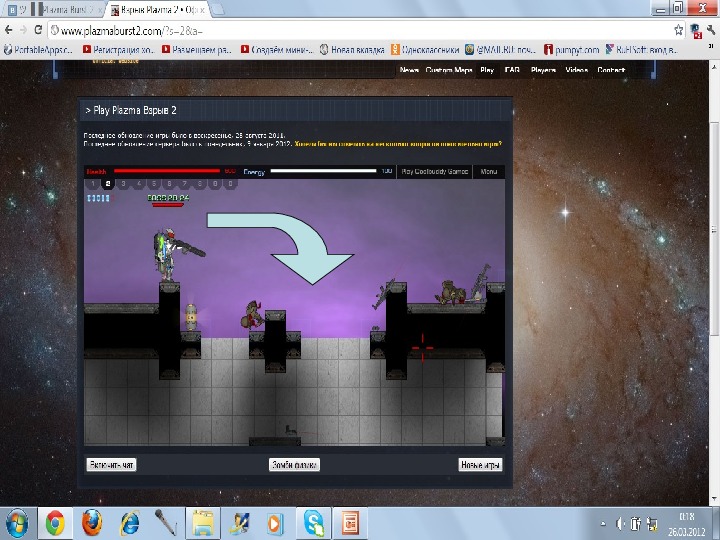Reload the page with the refresh icon
The image size is (720, 540).
39,30
